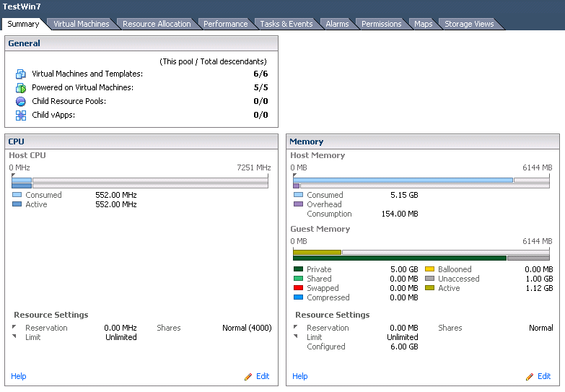Open the Tasks & Events tab
This screenshot has width=565, height=392.
(286, 24)
